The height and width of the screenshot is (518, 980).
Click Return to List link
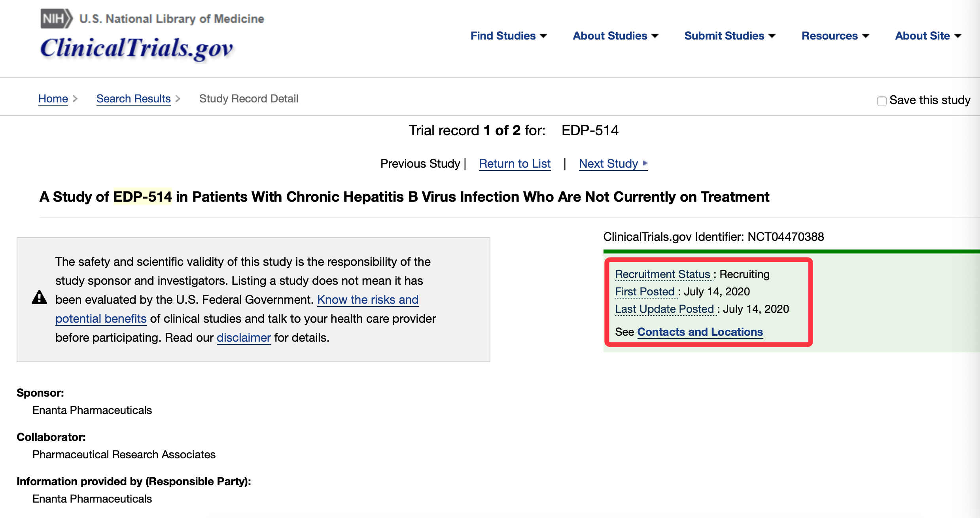pos(515,163)
